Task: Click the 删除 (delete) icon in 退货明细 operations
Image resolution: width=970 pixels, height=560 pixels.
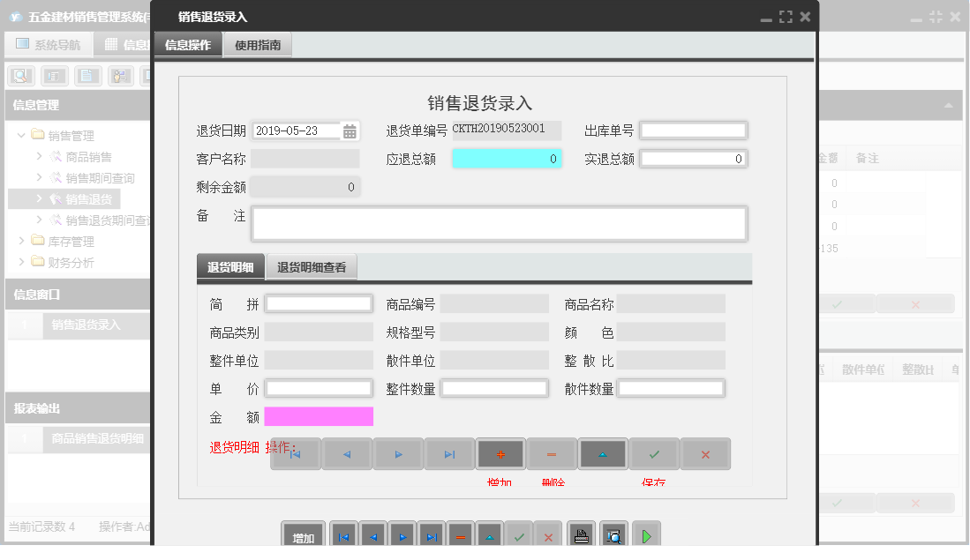Action: tap(551, 453)
